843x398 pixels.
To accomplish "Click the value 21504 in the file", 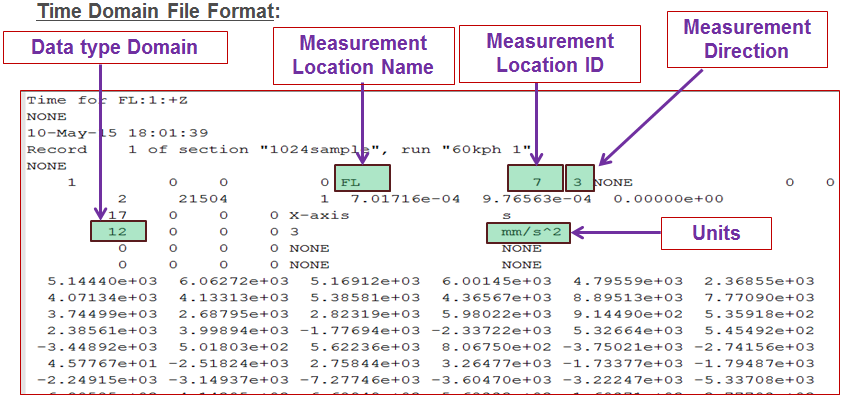I will pyautogui.click(x=203, y=199).
